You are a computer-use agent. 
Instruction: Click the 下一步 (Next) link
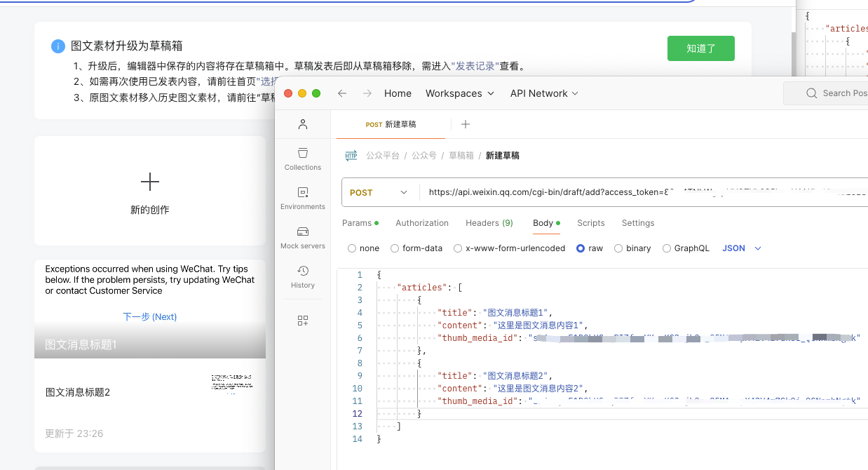150,317
